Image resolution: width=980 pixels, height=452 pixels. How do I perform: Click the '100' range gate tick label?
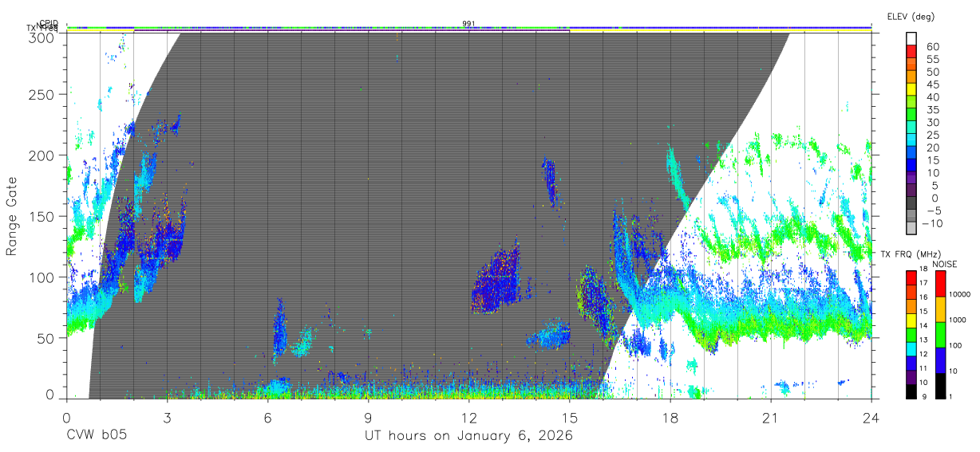pyautogui.click(x=41, y=277)
